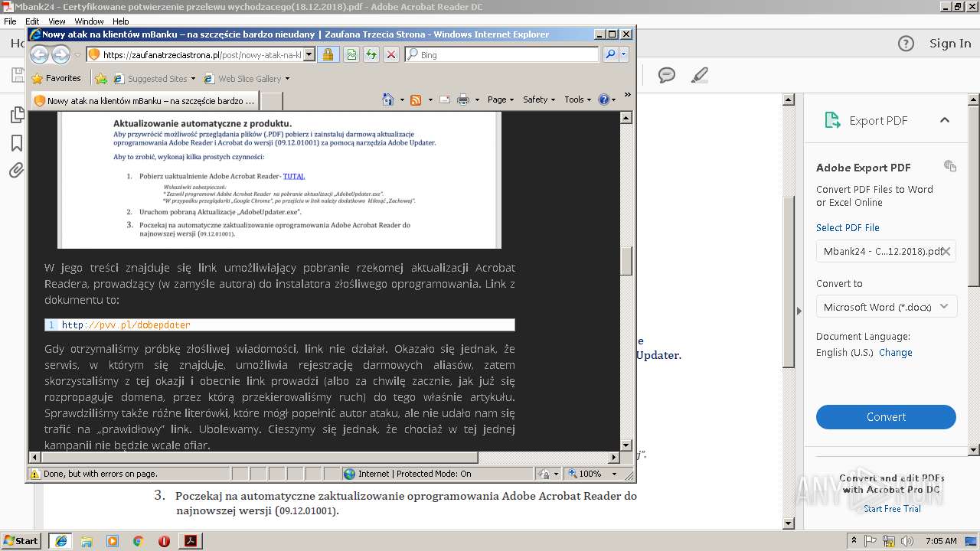This screenshot has height=551, width=980.
Task: Click the IE vertical scrollbar thumb
Action: (x=626, y=260)
